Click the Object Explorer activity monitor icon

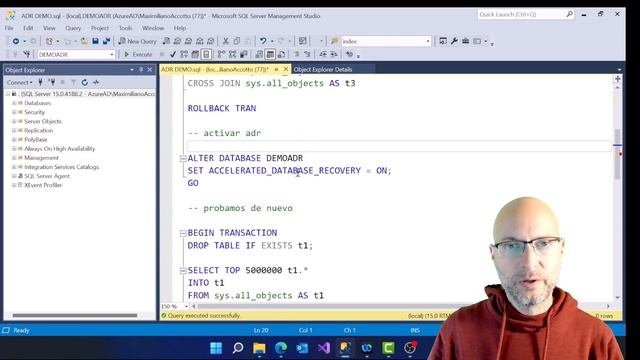point(96,82)
